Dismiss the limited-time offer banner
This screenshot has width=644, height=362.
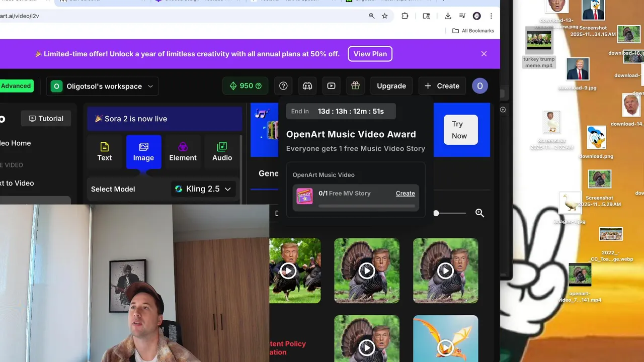[484, 54]
